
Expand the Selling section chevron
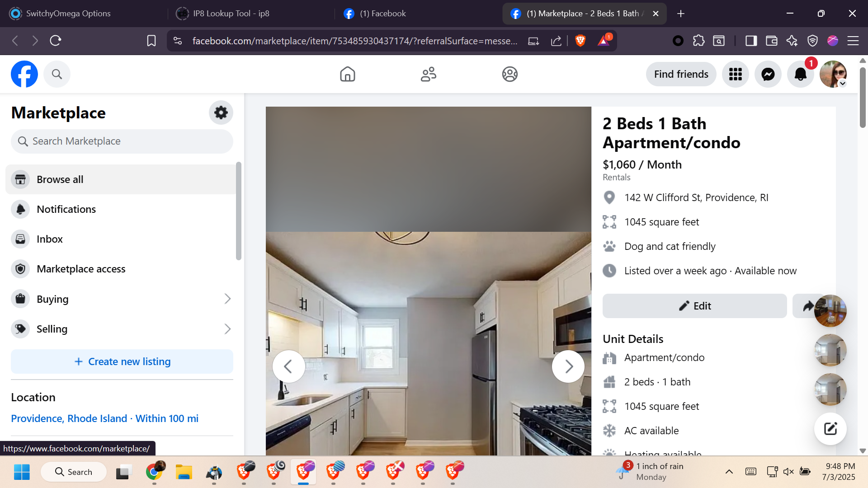tap(227, 329)
